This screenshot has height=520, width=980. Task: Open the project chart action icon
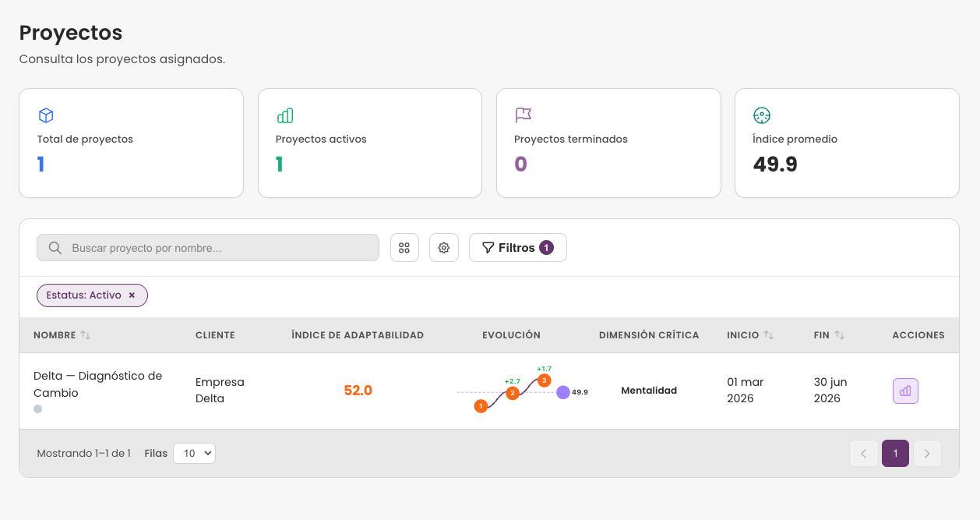905,391
